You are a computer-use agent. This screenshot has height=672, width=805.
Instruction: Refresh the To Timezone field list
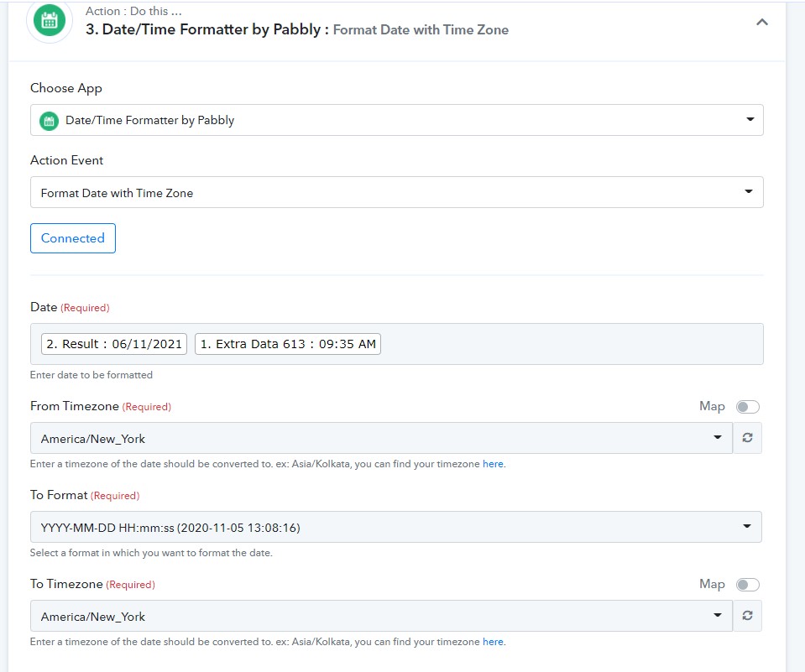(x=747, y=616)
